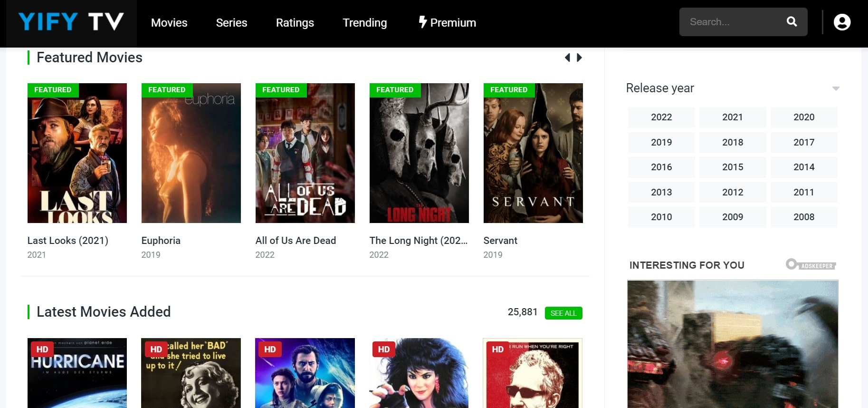
Task: Click the HD badge on Hurricane poster
Action: coord(42,350)
